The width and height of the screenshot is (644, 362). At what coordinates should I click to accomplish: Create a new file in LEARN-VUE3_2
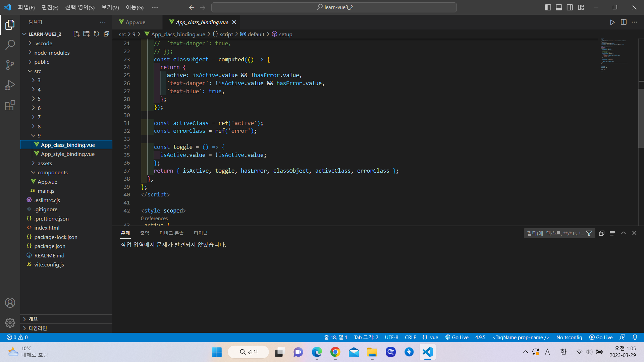click(76, 34)
